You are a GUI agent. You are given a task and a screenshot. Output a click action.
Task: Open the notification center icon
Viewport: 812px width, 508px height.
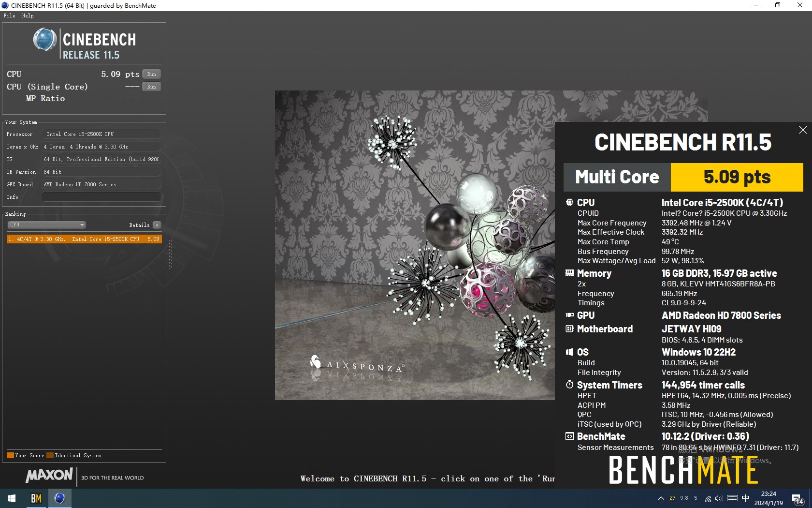797,499
